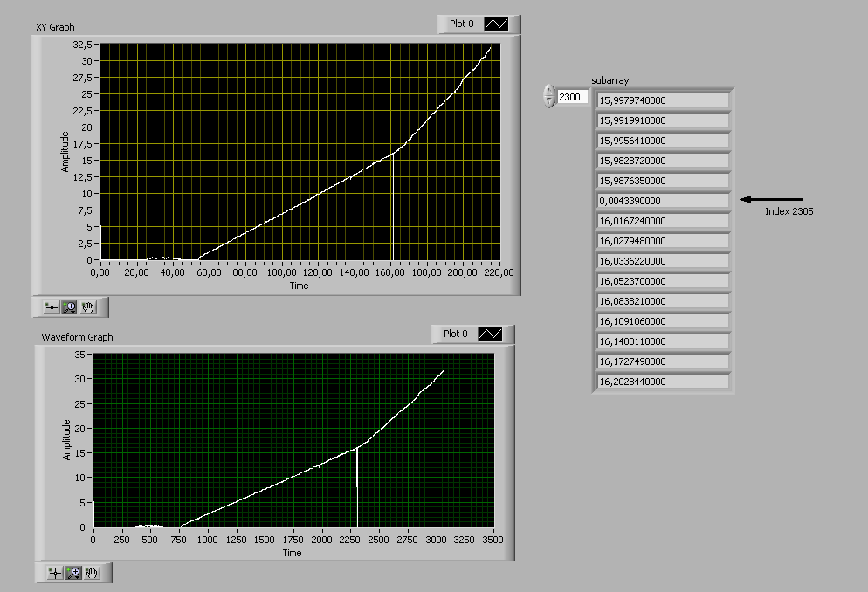Select subarray value 16,0167240000
This screenshot has height=592, width=868.
click(663, 221)
